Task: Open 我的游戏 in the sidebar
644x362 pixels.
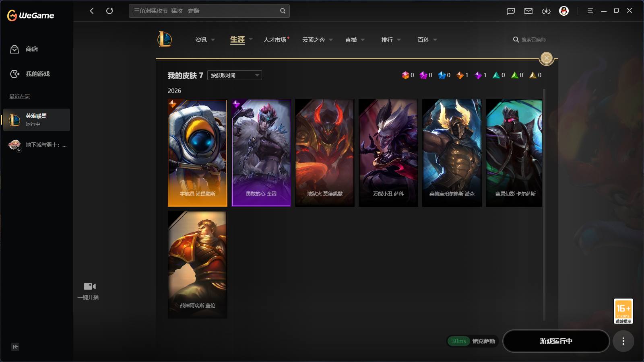Action: [x=30, y=74]
